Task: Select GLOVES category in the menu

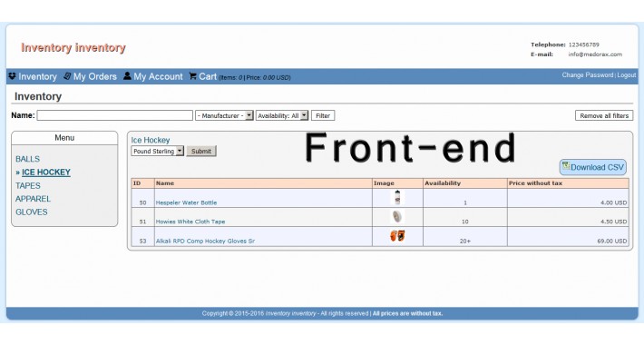Action: coord(32,212)
